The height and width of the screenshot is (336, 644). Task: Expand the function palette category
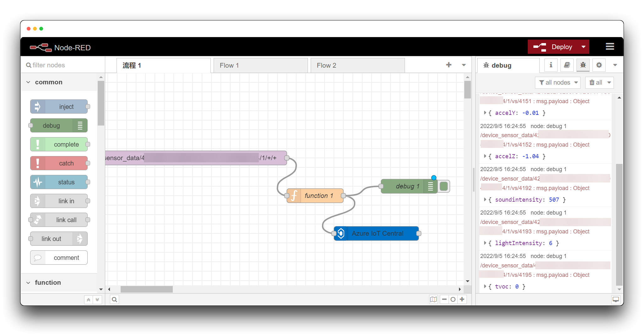(59, 283)
